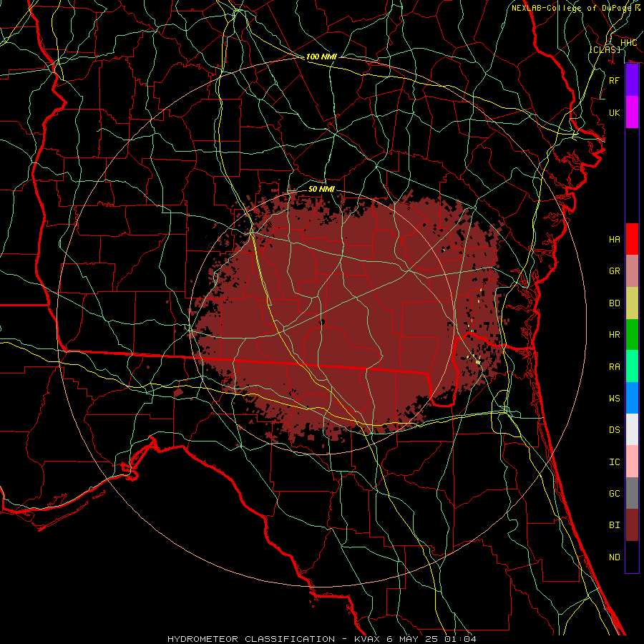Viewport: 644px width, 644px height.
Task: Click the 'BI' legend label
Action: (x=615, y=525)
